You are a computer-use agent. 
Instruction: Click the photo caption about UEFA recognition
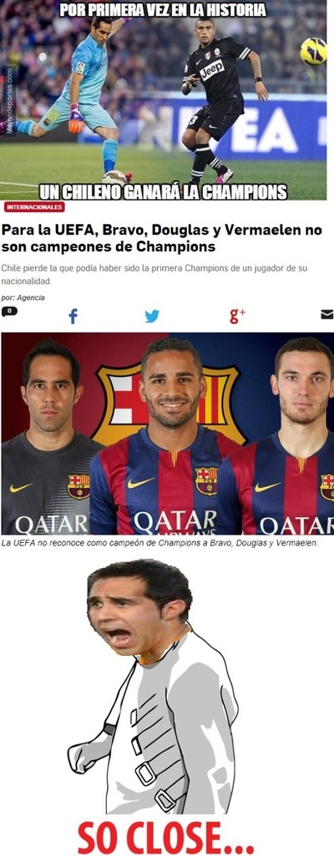point(159,544)
